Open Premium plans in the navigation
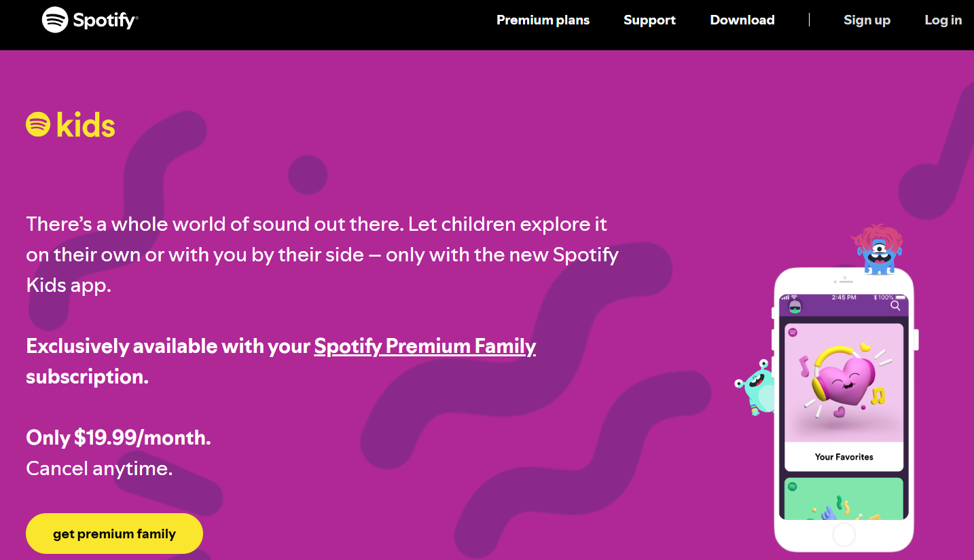974x560 pixels. coord(542,20)
